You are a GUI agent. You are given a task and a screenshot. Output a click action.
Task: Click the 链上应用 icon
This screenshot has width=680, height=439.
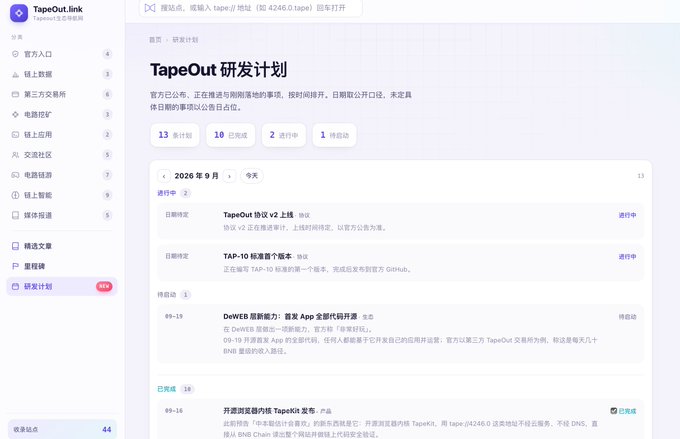pyautogui.click(x=15, y=134)
